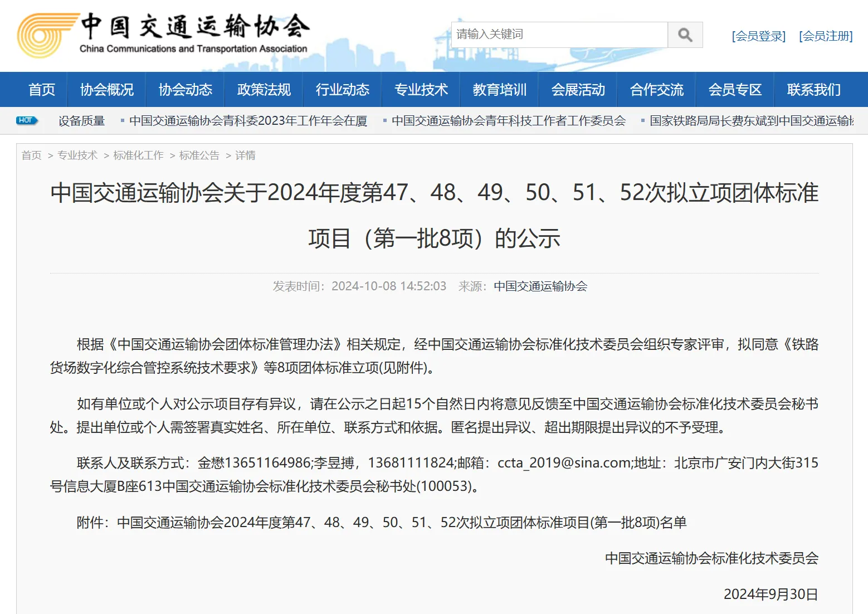Image resolution: width=868 pixels, height=614 pixels.
Task: Click the source name 中国交通运输协会 after 来源
Action: click(x=540, y=286)
